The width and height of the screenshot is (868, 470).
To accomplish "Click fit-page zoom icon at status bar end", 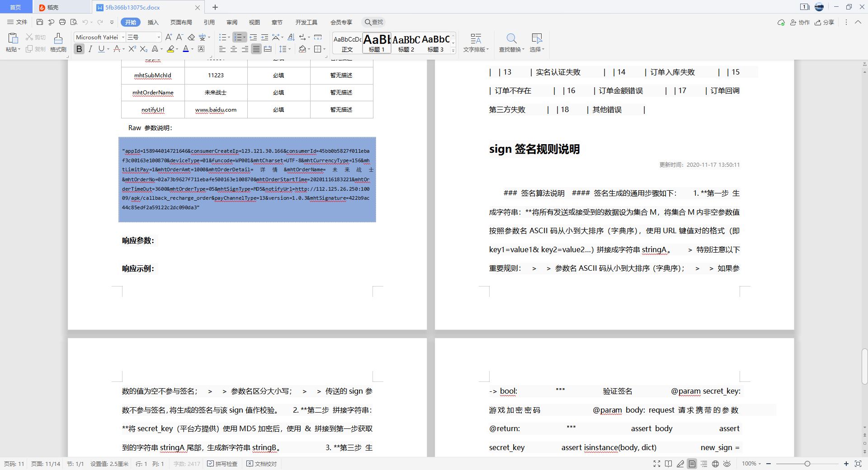I will tap(858, 464).
